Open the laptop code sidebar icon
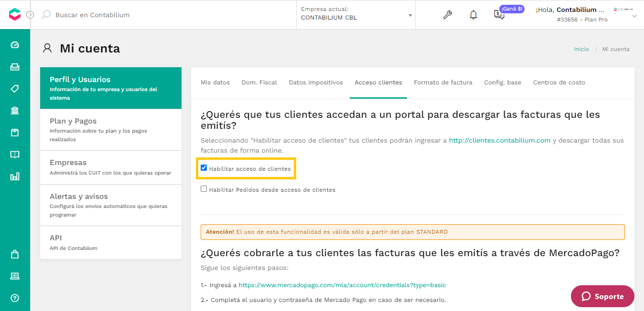 15,276
